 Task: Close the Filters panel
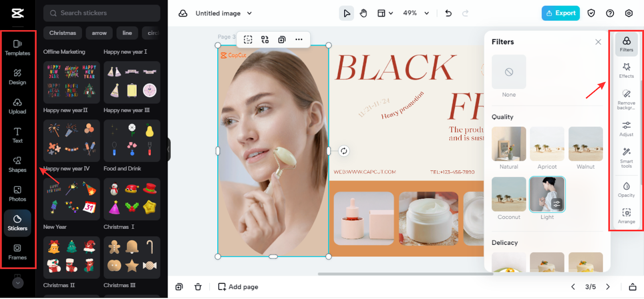click(x=598, y=42)
